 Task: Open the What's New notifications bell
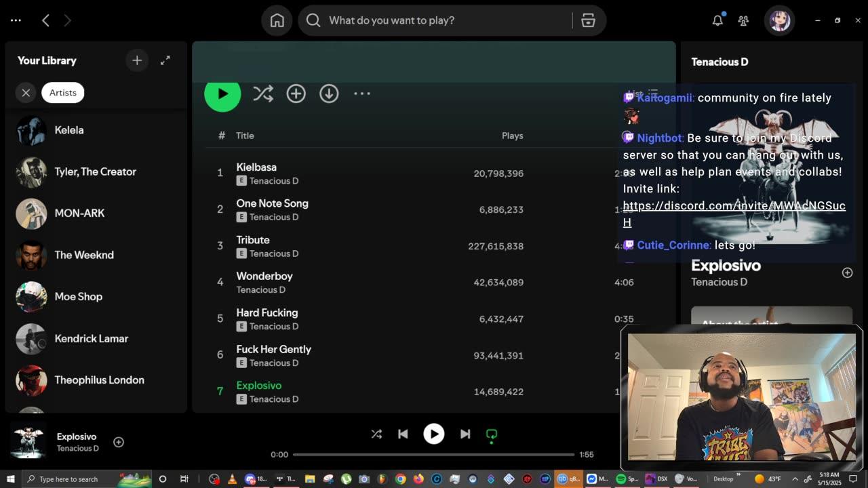pyautogui.click(x=717, y=20)
